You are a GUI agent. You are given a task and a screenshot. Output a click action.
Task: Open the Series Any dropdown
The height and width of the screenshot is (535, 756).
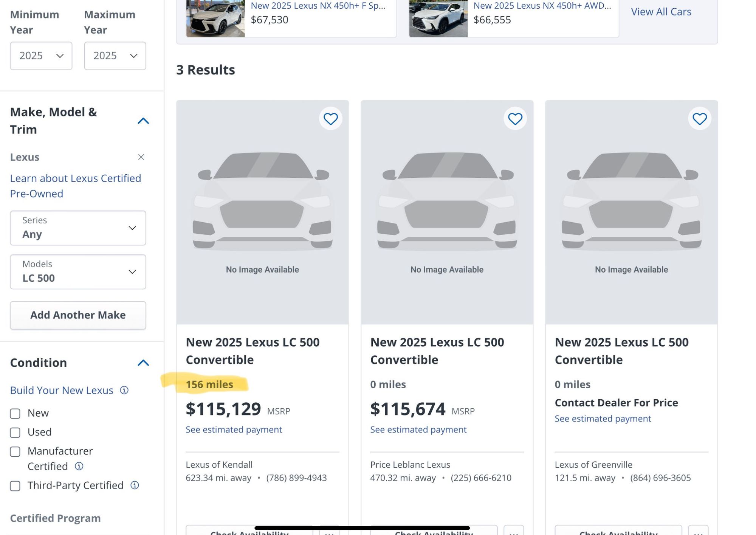click(x=78, y=228)
